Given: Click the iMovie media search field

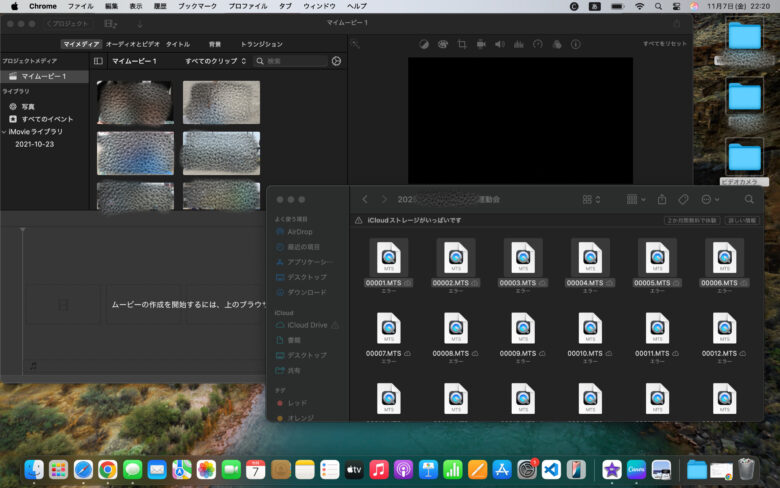Looking at the screenshot, I should (x=292, y=61).
